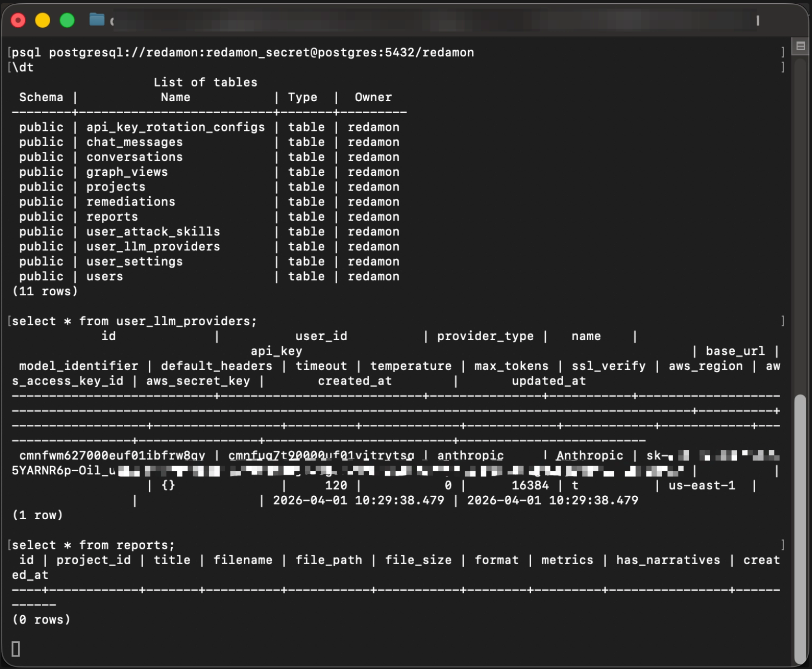Click the model_identifier column header

click(79, 366)
